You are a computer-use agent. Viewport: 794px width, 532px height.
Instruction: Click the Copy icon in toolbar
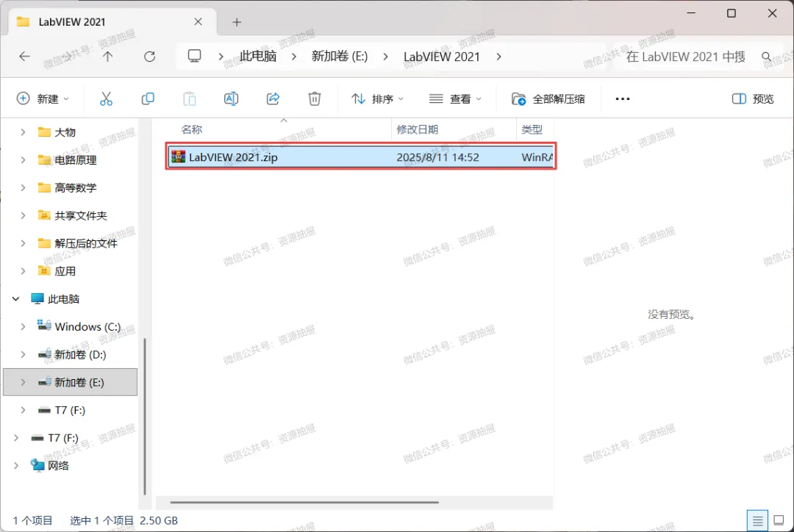(148, 98)
